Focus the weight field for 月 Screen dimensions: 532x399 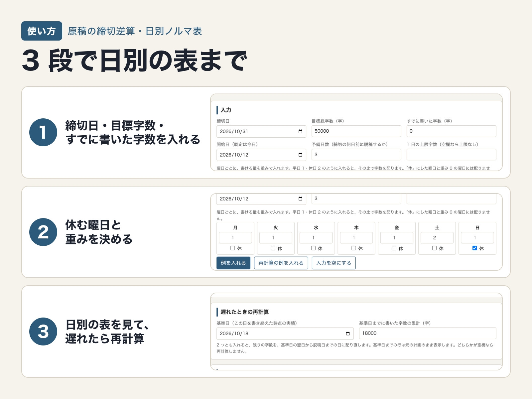tap(235, 238)
